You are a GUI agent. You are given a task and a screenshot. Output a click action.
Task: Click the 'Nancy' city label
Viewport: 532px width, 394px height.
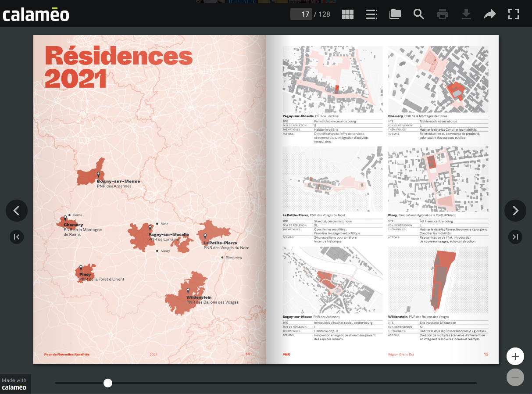(x=165, y=251)
